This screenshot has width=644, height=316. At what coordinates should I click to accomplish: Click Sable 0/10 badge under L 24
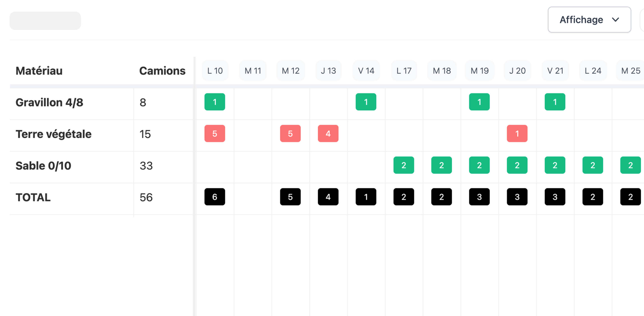point(592,165)
